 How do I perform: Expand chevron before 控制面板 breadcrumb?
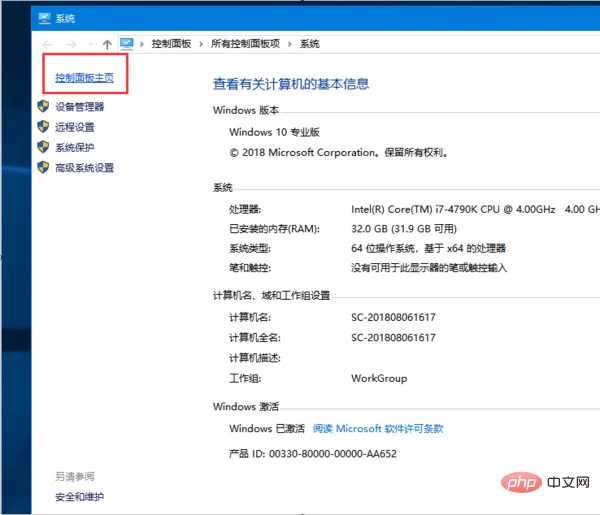point(142,44)
